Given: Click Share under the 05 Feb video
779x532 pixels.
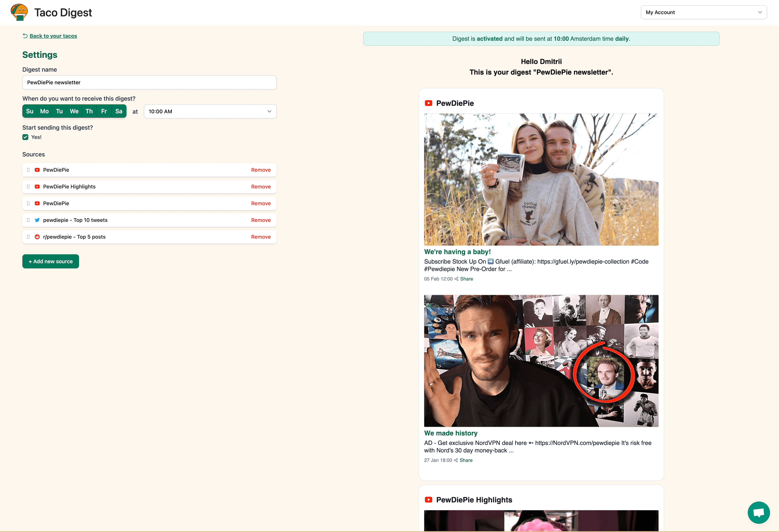Looking at the screenshot, I should click(466, 279).
